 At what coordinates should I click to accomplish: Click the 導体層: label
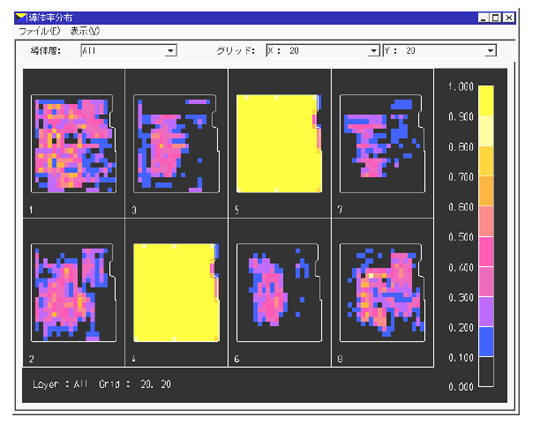[x=45, y=51]
